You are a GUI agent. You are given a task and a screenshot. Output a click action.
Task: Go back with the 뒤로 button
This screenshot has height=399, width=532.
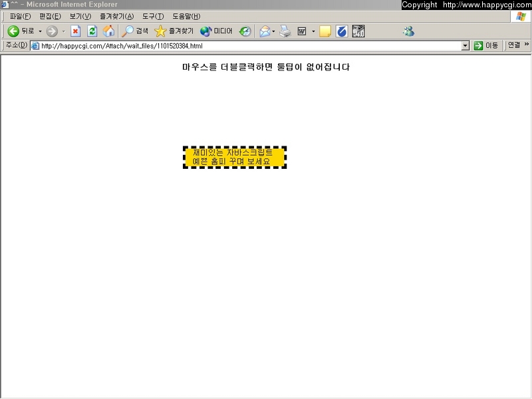coord(21,31)
